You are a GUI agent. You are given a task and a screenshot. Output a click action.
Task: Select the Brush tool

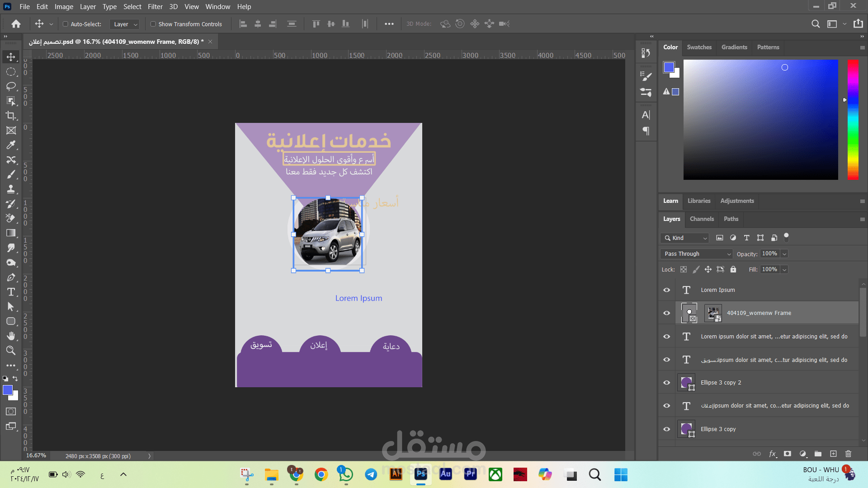(11, 174)
